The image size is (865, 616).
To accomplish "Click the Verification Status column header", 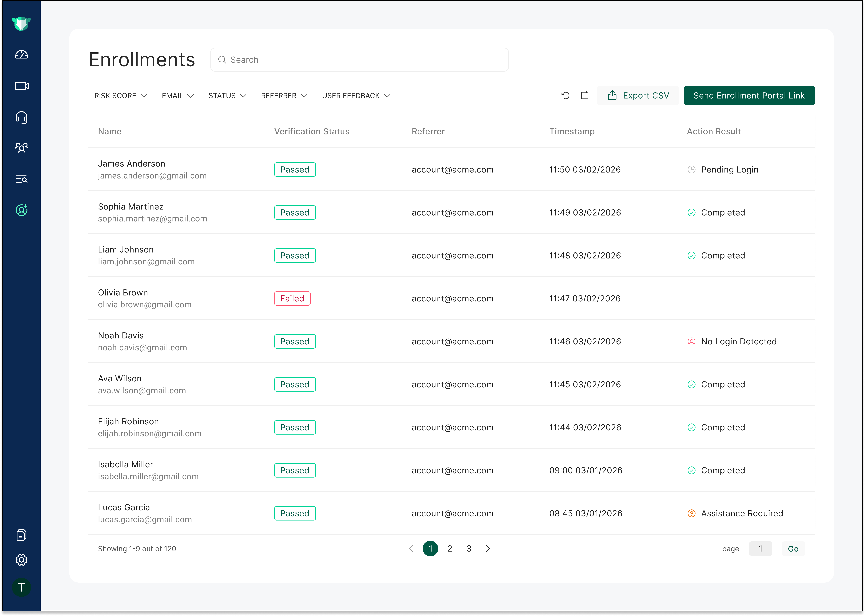I will point(312,132).
